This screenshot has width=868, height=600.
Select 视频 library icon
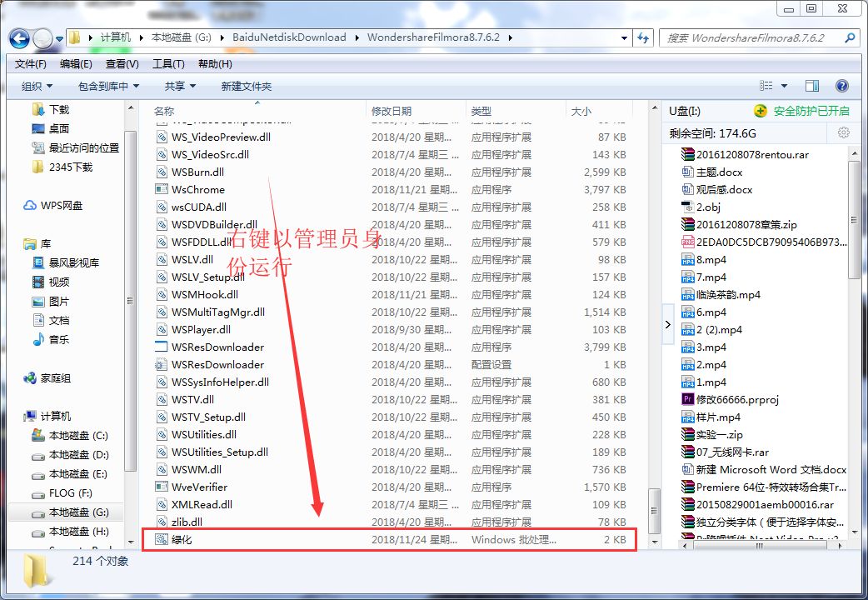tap(38, 282)
